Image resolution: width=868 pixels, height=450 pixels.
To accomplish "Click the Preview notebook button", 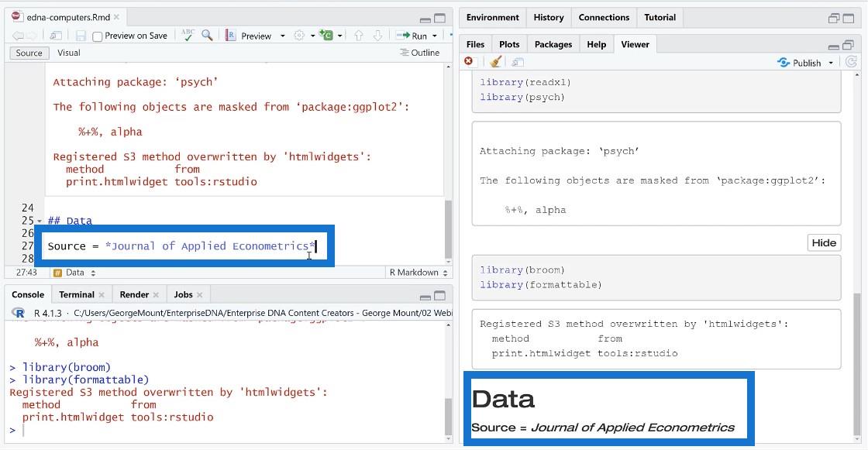I will pyautogui.click(x=249, y=36).
